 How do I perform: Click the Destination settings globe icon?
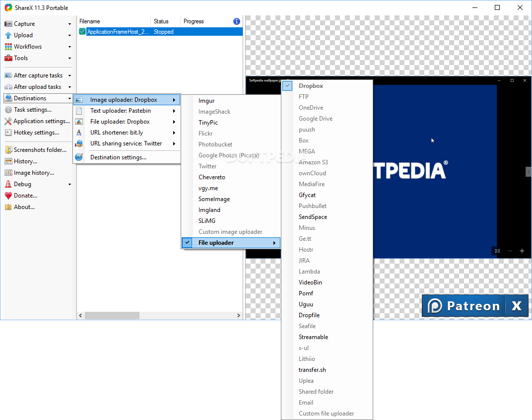click(79, 157)
